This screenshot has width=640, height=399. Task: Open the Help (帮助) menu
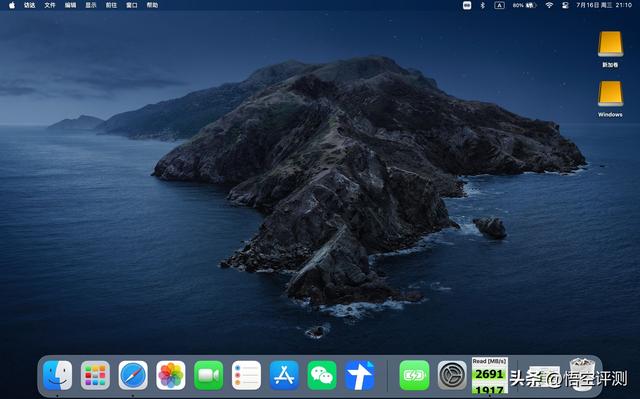click(x=152, y=5)
